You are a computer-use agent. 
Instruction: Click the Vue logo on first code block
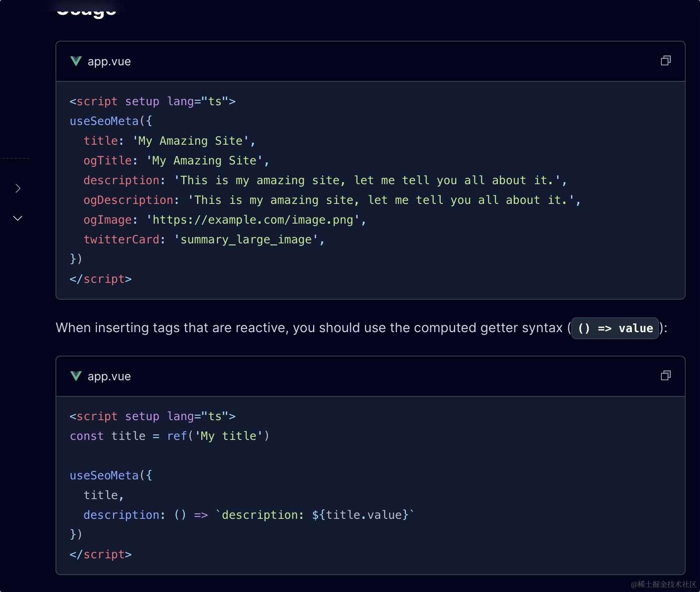76,61
